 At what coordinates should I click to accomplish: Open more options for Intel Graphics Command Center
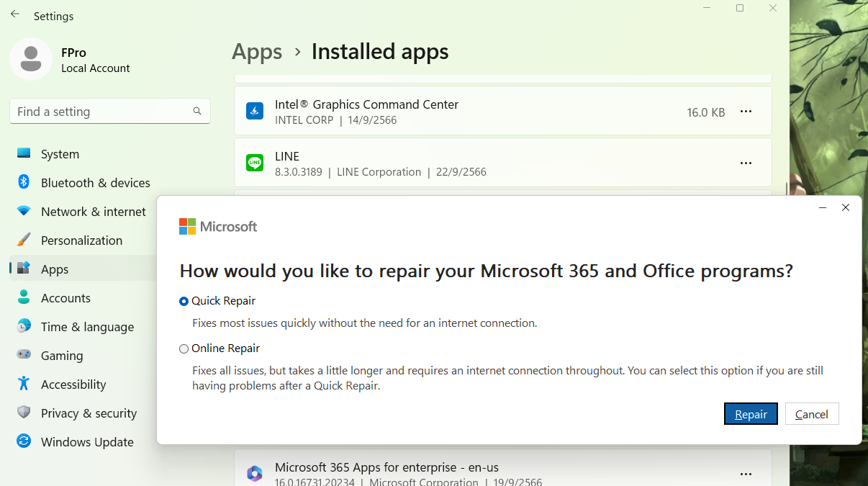click(x=746, y=112)
